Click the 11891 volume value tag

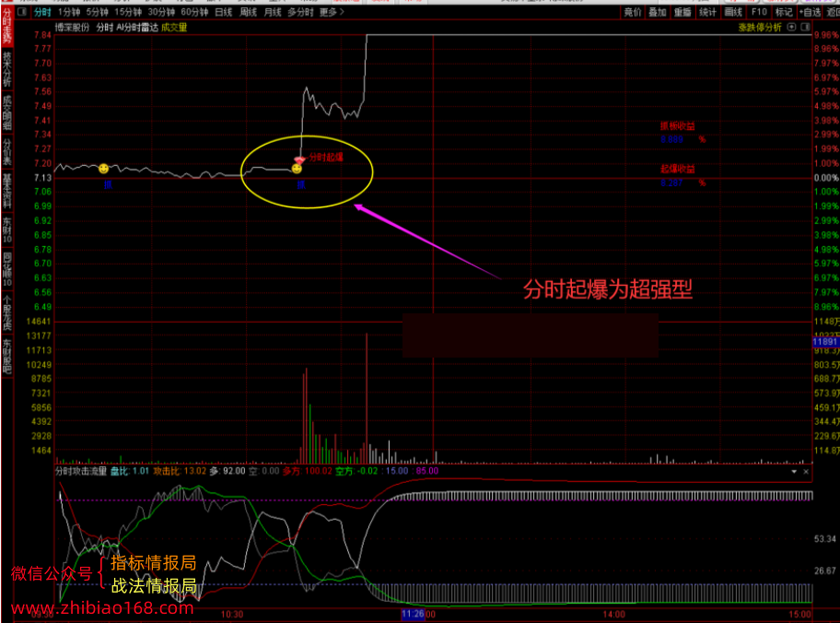(x=825, y=342)
